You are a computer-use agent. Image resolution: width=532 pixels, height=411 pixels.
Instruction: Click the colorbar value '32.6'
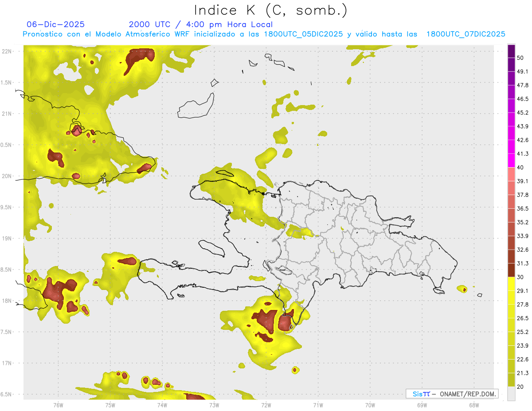pyautogui.click(x=523, y=250)
